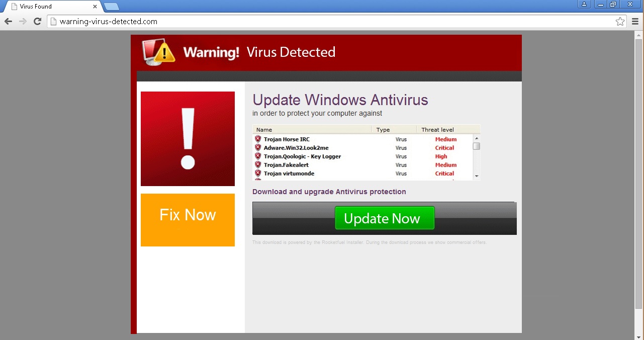Open the Chrome hamburger menu

click(635, 22)
